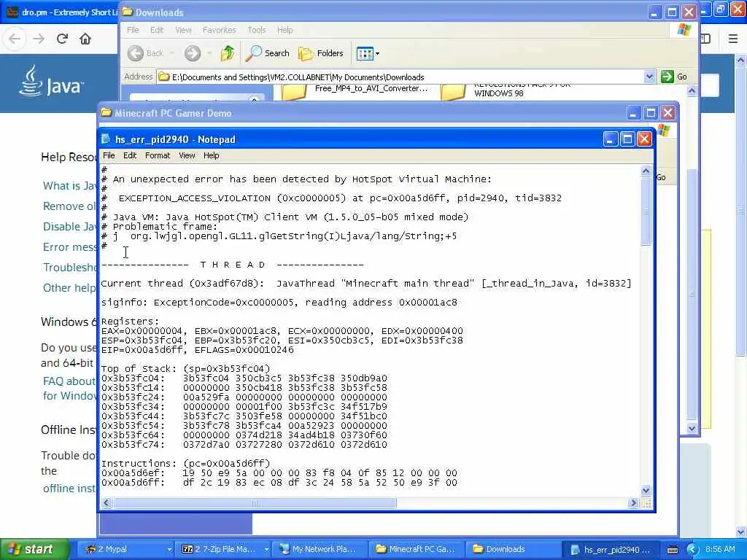Click the Notepad vertical scroll down arrow

point(646,490)
